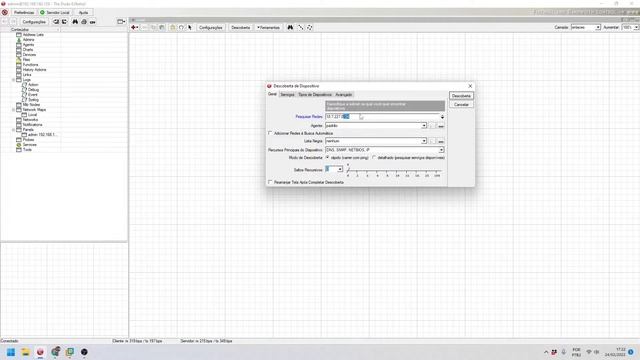Click the Descoberta button in the map toolbar
640x360 pixels.
pyautogui.click(x=240, y=27)
